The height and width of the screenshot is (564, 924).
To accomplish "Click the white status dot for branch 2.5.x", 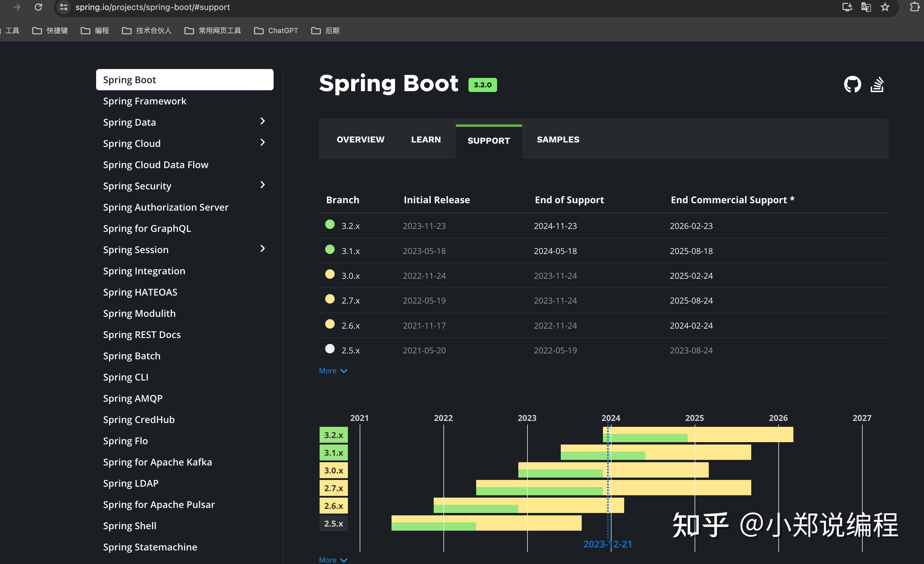I will click(330, 349).
